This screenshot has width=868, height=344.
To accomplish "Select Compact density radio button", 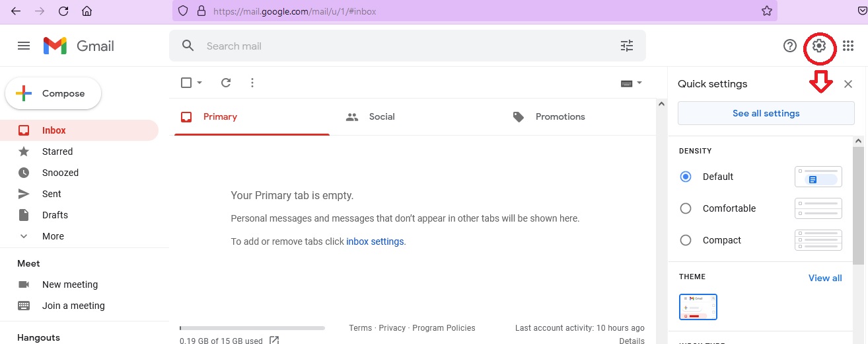I will 686,240.
